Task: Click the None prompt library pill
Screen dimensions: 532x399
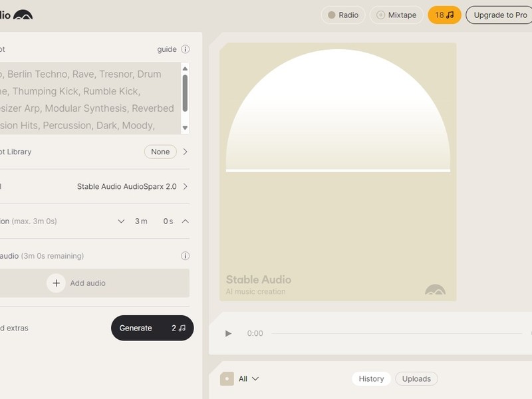Action: click(x=160, y=152)
